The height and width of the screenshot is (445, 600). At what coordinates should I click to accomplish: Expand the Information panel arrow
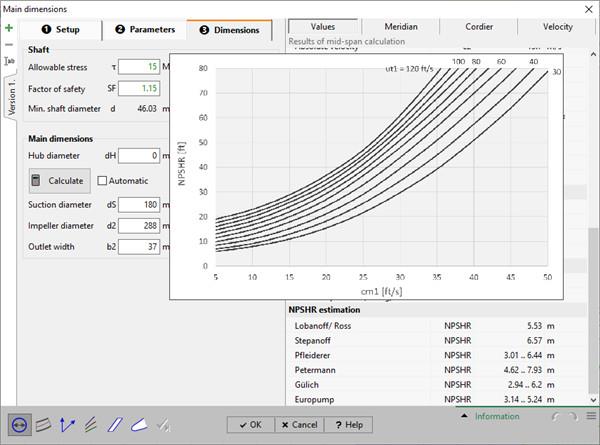464,416
